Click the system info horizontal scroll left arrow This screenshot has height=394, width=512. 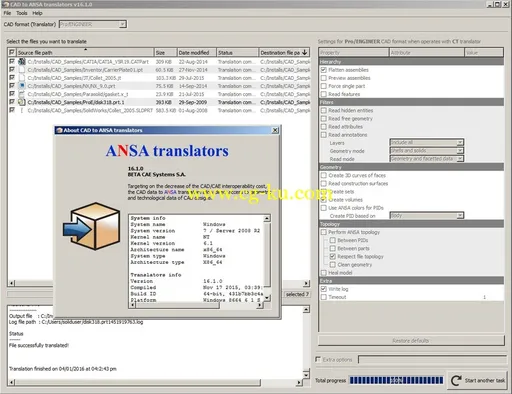click(133, 305)
